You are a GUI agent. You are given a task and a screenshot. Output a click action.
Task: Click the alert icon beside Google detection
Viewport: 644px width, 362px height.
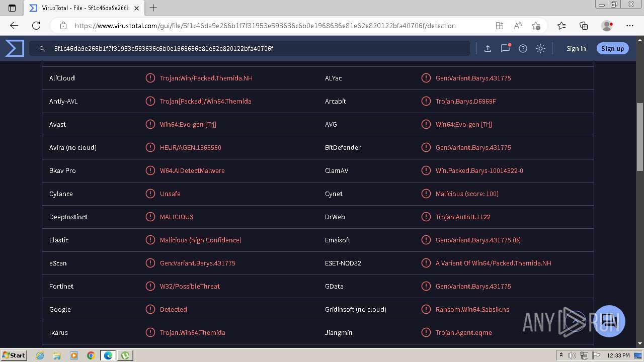pyautogui.click(x=150, y=309)
